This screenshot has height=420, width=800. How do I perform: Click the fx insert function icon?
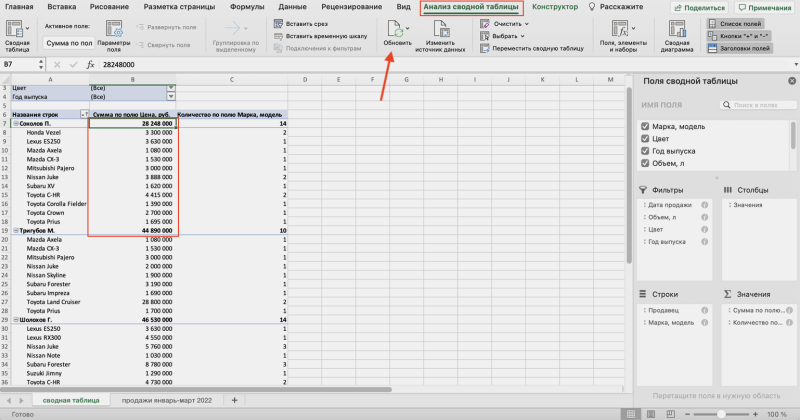point(90,65)
